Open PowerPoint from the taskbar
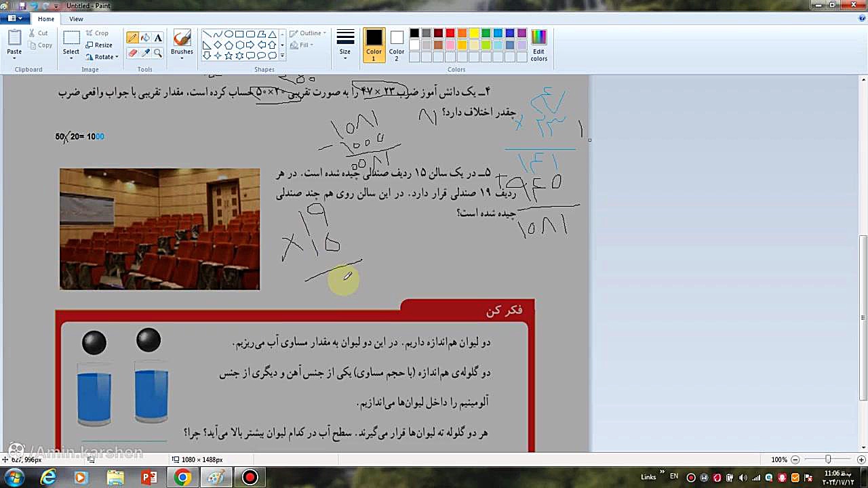This screenshot has height=488, width=868. pyautogui.click(x=149, y=478)
